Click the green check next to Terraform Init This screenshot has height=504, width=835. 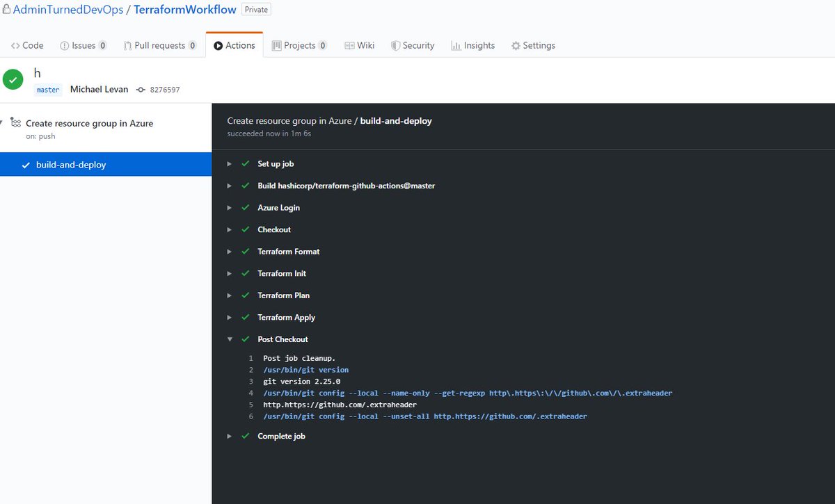pos(245,273)
